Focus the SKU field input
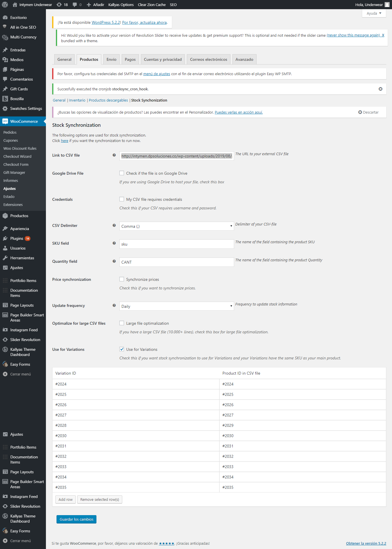Image resolution: width=392 pixels, height=549 pixels. pyautogui.click(x=176, y=244)
